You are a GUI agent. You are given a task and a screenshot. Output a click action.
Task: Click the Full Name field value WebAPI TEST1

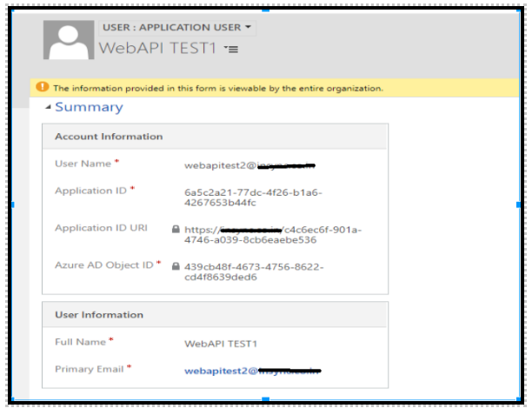pos(221,344)
